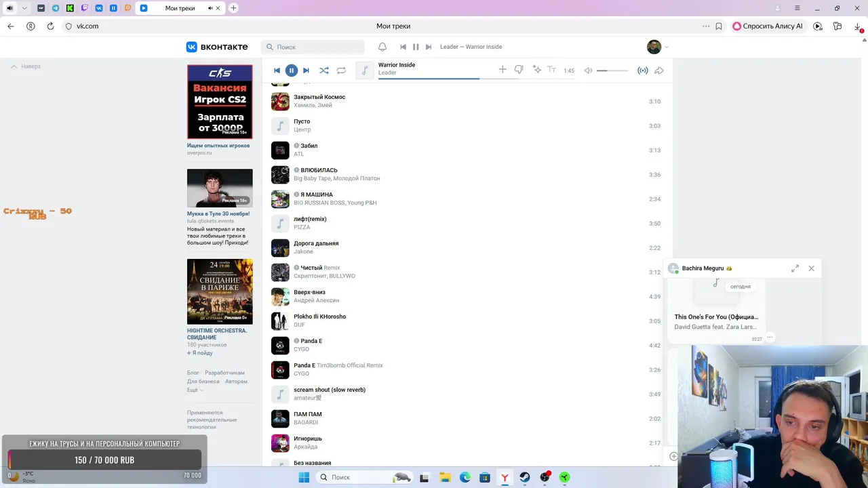
Task: Toggle repeat mode
Action: (x=341, y=70)
